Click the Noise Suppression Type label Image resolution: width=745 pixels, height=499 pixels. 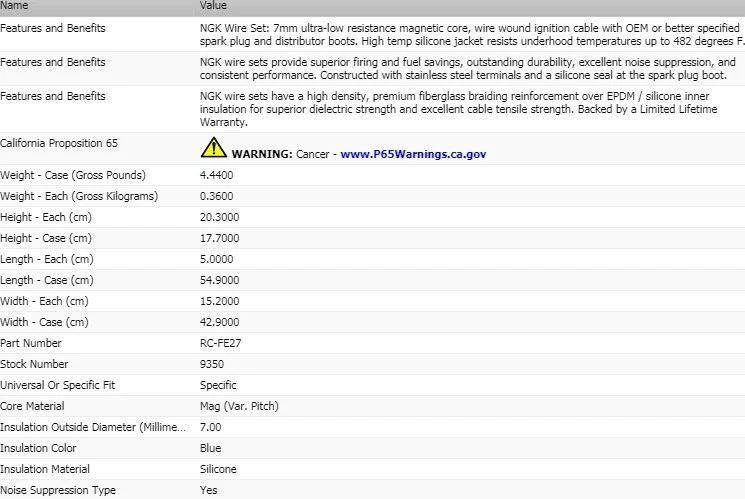coord(58,490)
